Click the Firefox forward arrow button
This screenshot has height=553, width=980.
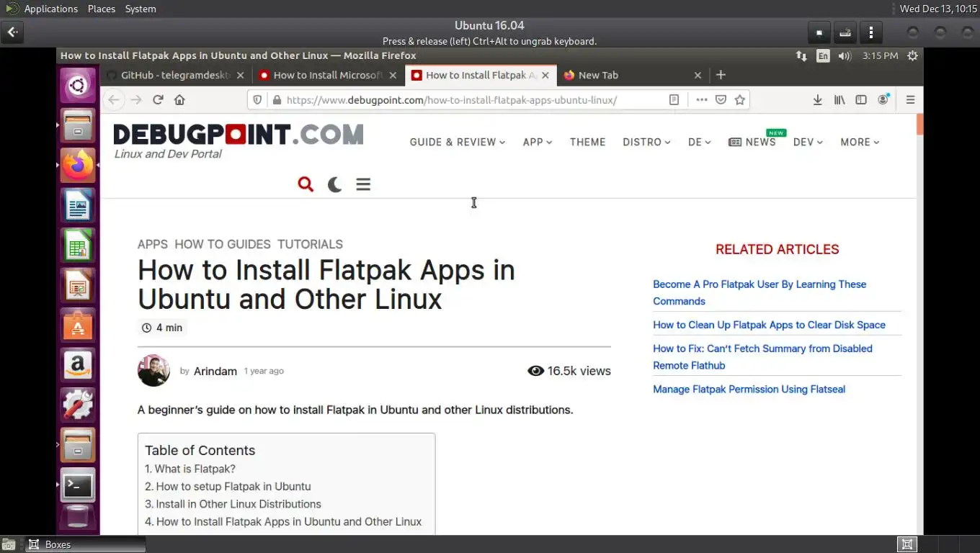[x=135, y=100]
